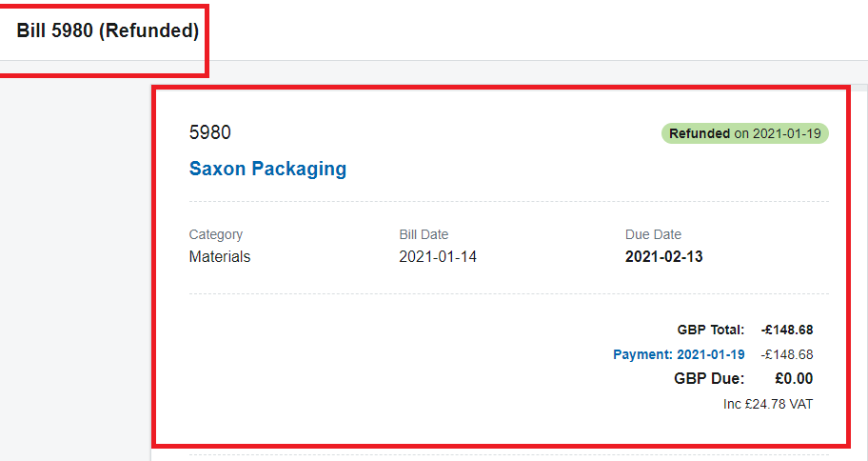Select the 2021-01-14 bill date value
868x461 pixels.
pyautogui.click(x=438, y=256)
